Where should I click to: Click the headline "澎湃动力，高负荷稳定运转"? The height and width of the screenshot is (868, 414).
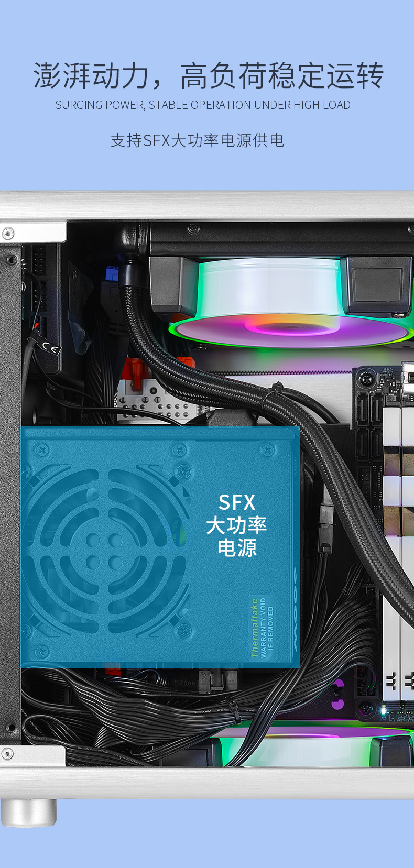point(208,75)
